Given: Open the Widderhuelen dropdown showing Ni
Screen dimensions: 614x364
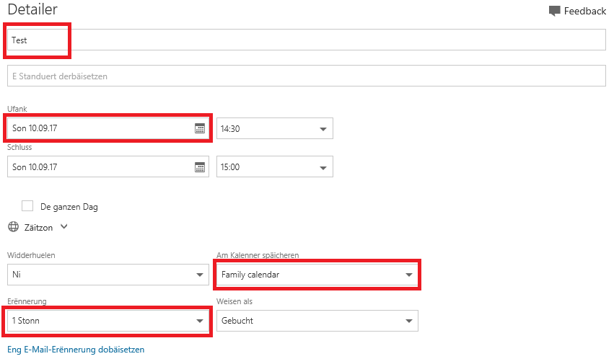Looking at the screenshot, I should [108, 275].
